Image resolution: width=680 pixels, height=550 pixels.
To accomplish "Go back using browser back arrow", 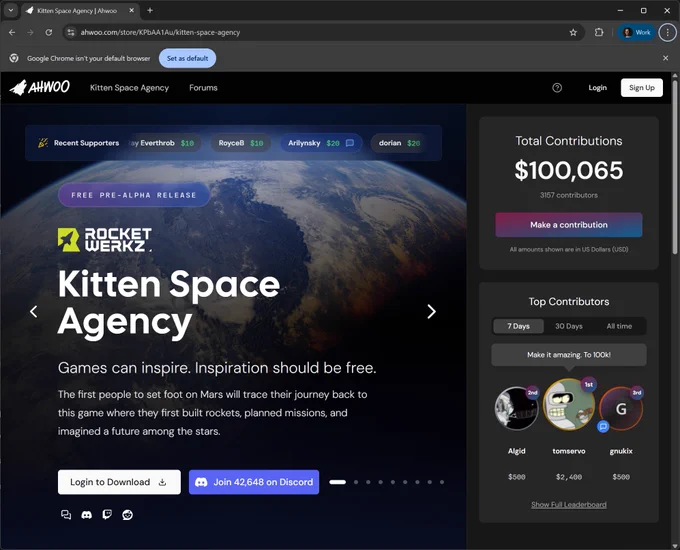I will [x=12, y=33].
